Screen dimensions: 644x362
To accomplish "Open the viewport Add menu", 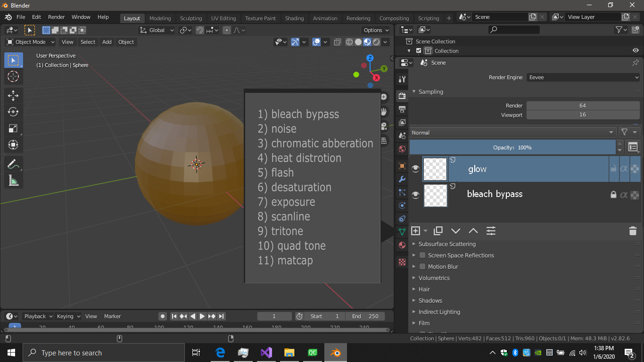I will 107,42.
